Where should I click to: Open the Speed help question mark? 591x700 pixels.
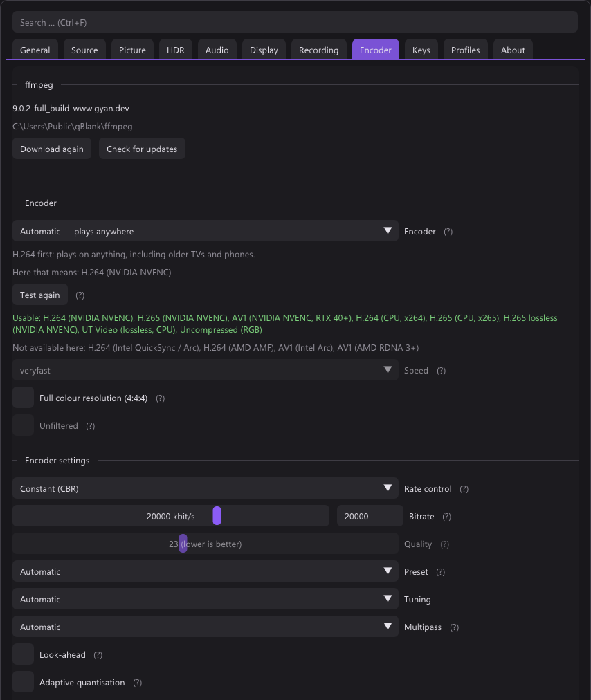[x=442, y=371]
